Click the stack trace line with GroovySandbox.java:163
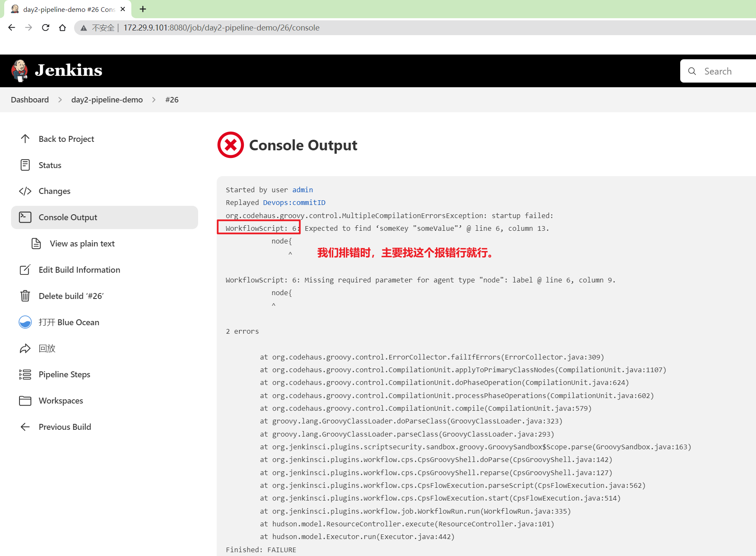Viewport: 756px width, 556px height. pyautogui.click(x=475, y=447)
